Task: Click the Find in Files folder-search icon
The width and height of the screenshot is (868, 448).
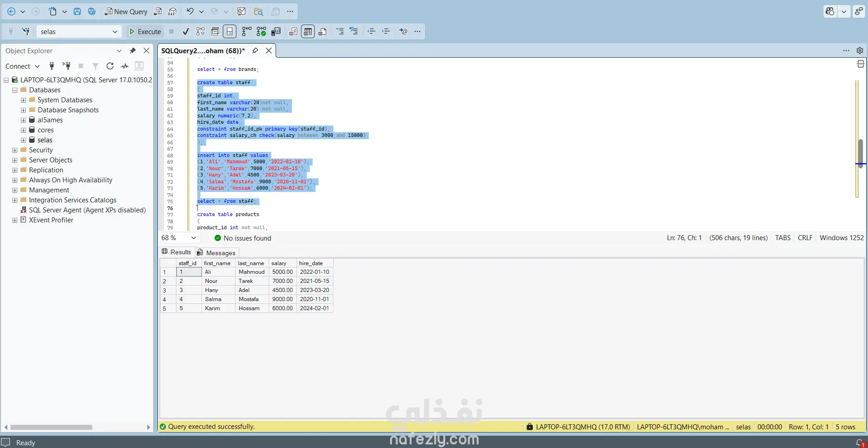Action: coord(258,11)
